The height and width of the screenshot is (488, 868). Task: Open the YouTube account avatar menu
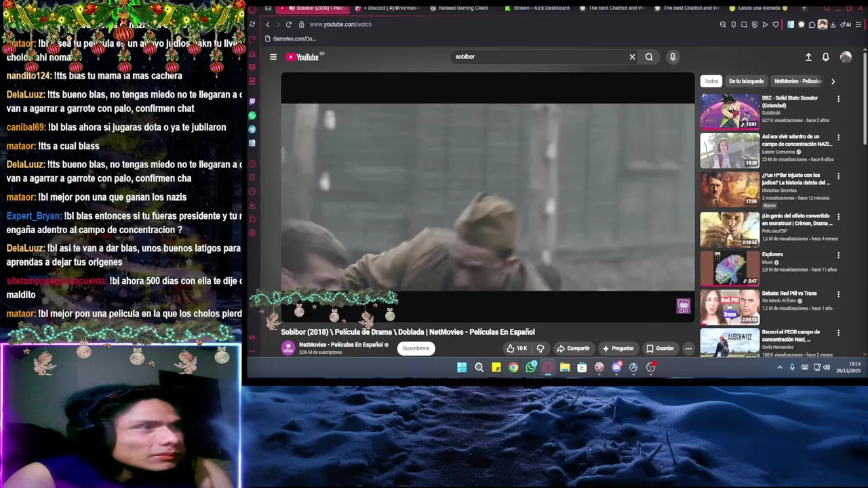846,57
